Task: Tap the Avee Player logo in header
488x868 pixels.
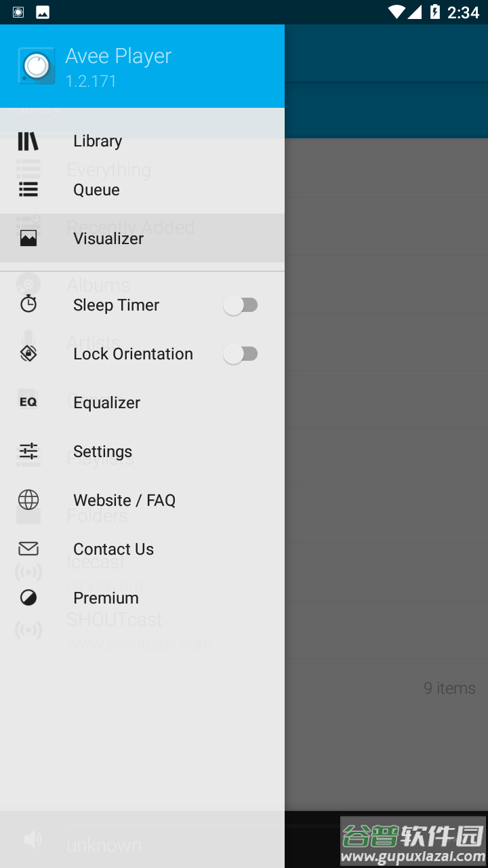Action: [37, 66]
